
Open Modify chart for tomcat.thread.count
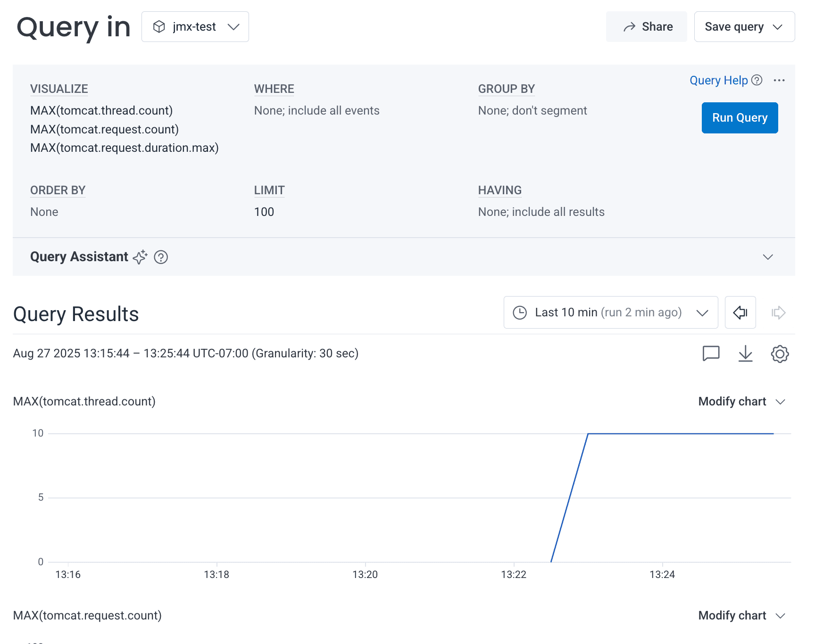[x=732, y=401]
